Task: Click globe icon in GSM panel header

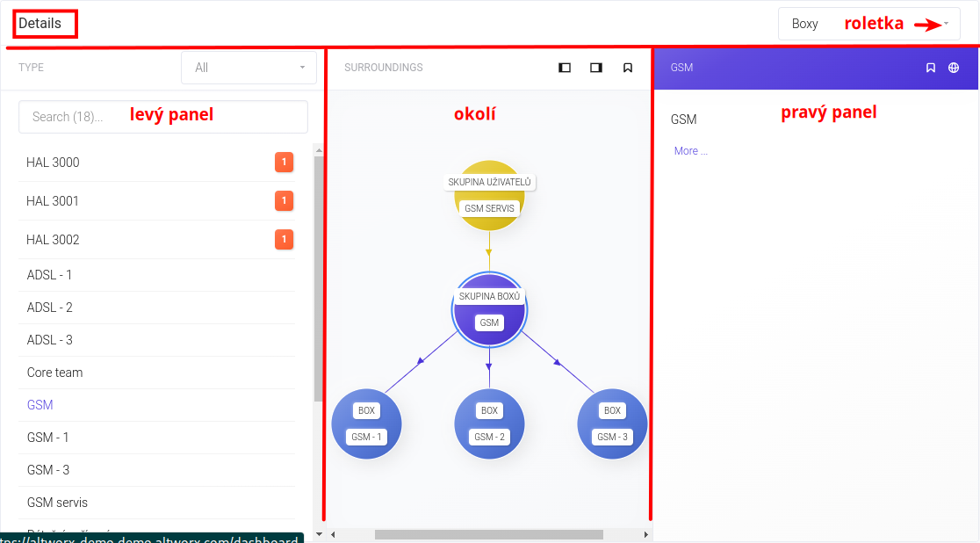Action: point(954,68)
